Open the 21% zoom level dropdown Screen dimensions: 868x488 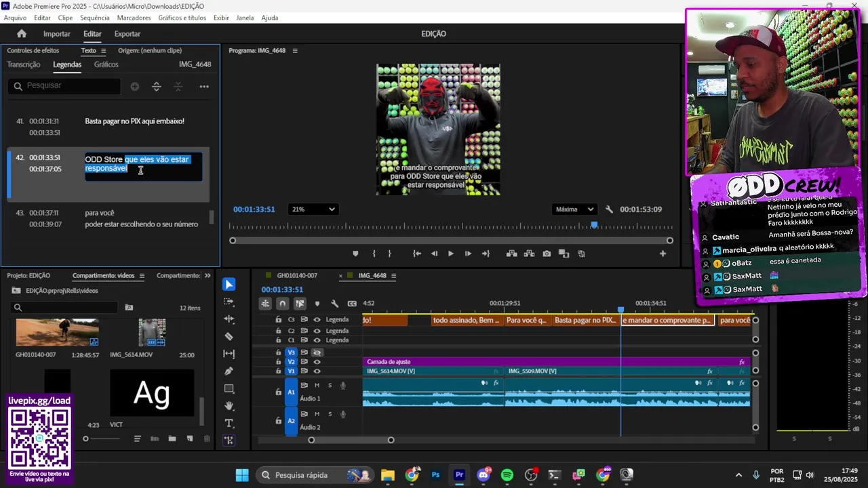point(313,209)
